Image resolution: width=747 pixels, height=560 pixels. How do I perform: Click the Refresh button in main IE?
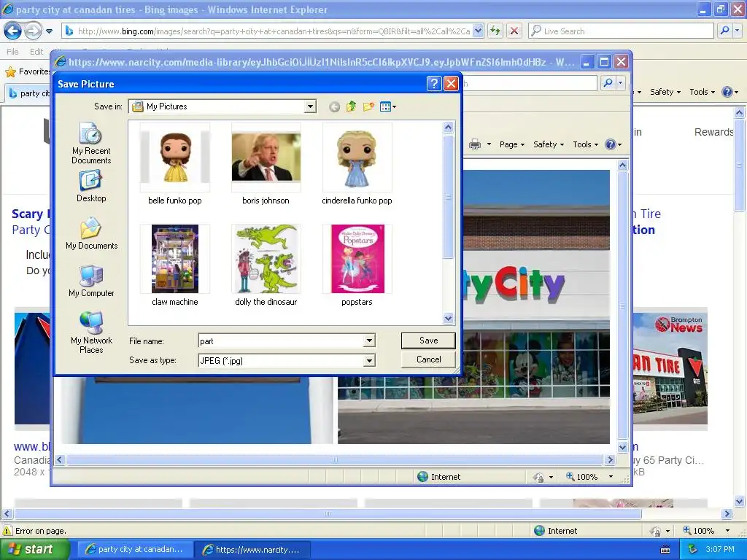tap(495, 31)
